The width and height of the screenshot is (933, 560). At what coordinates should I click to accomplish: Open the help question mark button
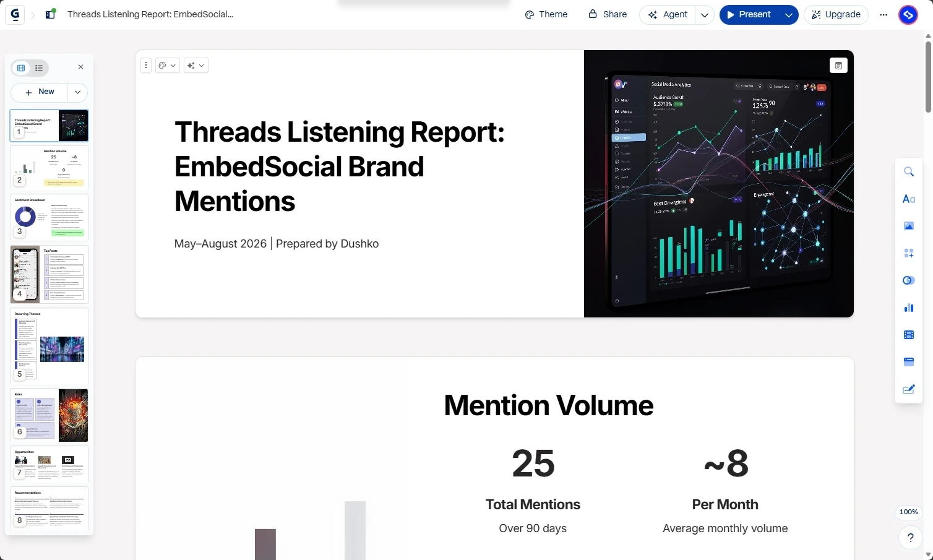pyautogui.click(x=910, y=538)
